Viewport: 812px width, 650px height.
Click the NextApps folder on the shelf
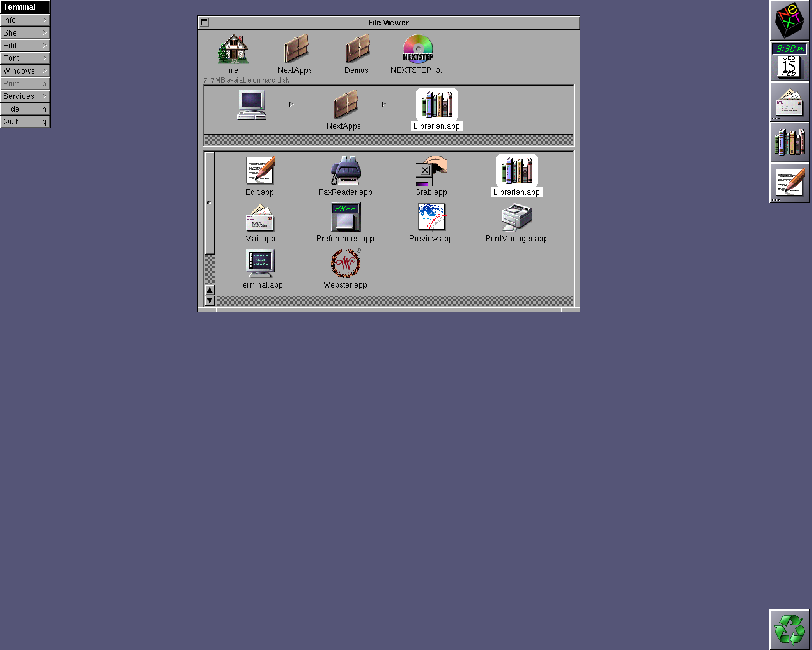pos(295,50)
